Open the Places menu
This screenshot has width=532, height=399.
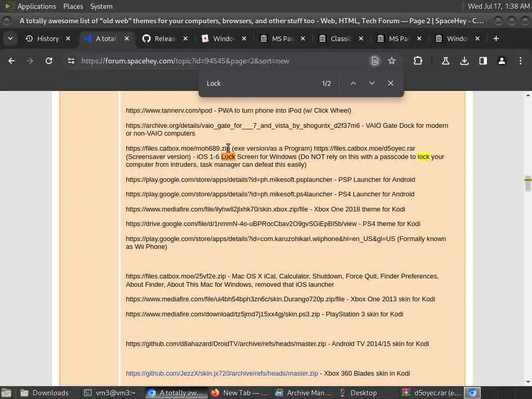point(73,6)
